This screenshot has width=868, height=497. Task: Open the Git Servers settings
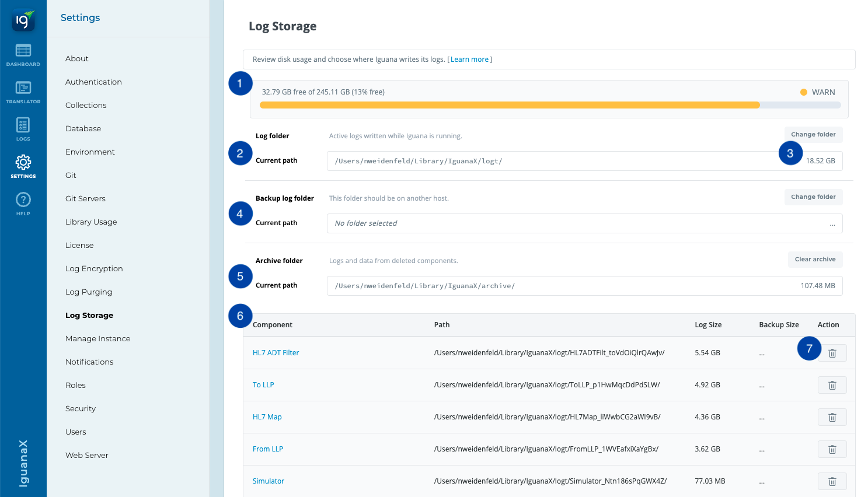[85, 198]
